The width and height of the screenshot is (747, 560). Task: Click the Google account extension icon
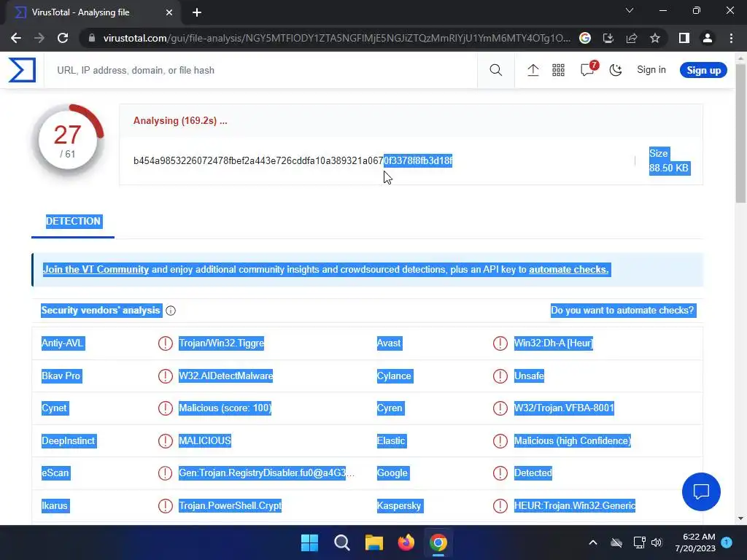pos(585,38)
